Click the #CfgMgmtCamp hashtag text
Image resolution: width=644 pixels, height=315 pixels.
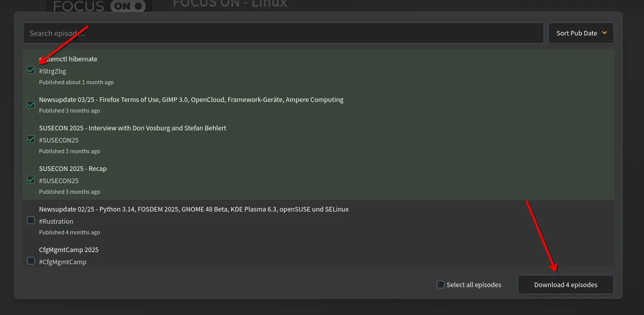click(62, 262)
